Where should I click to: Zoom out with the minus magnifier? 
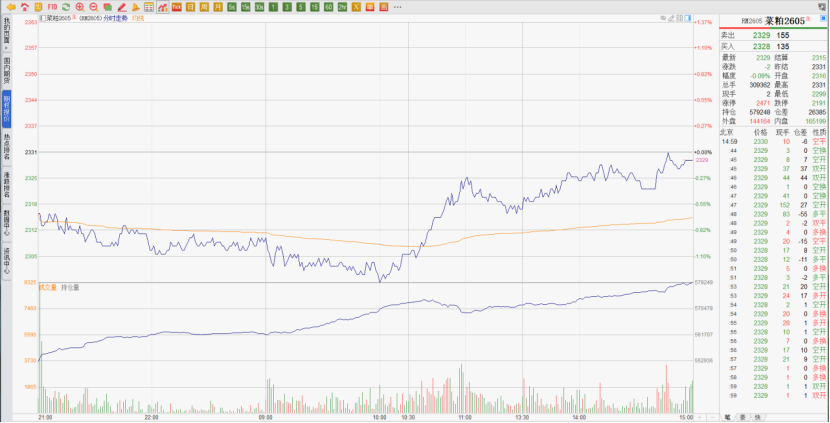[x=93, y=6]
